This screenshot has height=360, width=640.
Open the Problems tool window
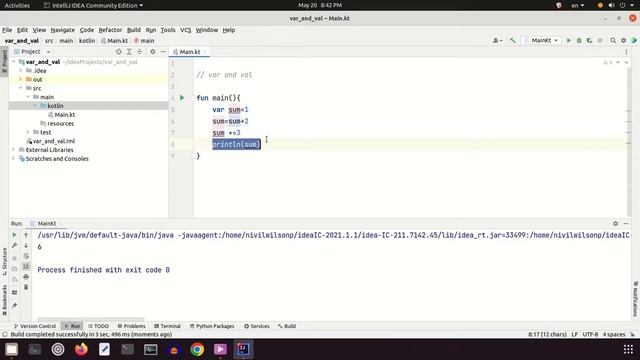click(131, 326)
